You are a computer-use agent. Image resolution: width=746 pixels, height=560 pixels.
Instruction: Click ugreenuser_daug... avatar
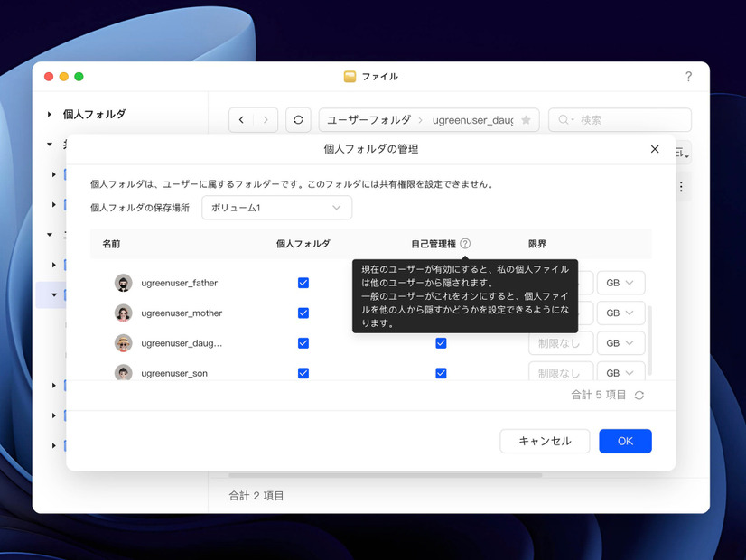click(x=123, y=343)
